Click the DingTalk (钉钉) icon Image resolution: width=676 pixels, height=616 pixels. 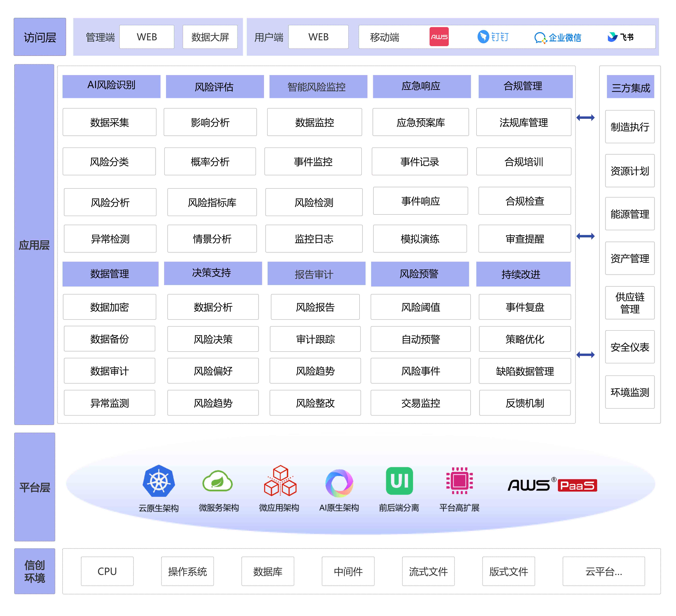click(483, 37)
